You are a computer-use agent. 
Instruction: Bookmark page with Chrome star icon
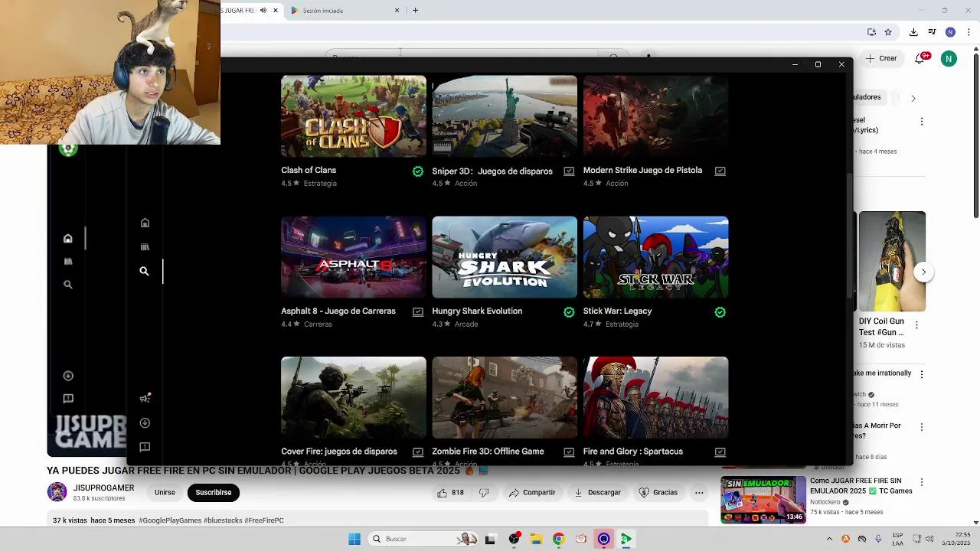888,32
